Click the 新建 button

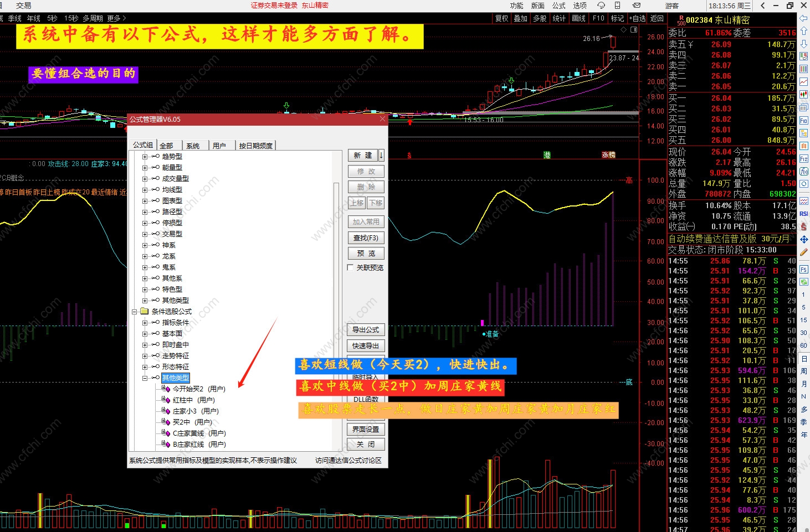[x=363, y=156]
